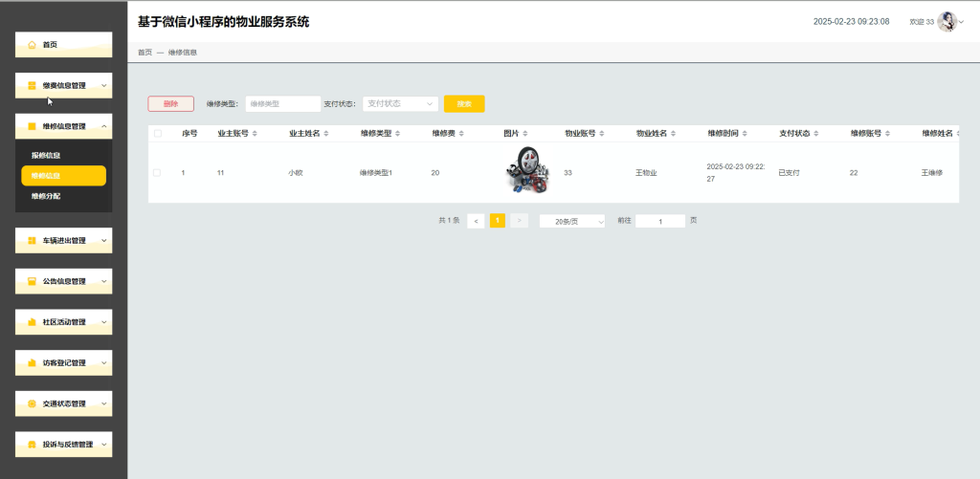Click owner name cell 小欧
This screenshot has width=980, height=479.
pyautogui.click(x=296, y=173)
